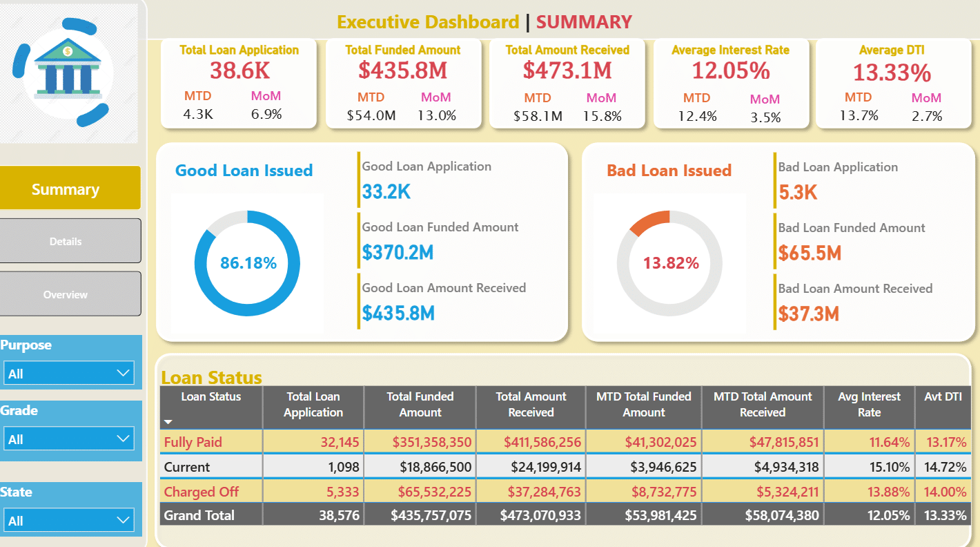Open the State filter dropdown
This screenshot has height=547, width=980.
pos(68,521)
